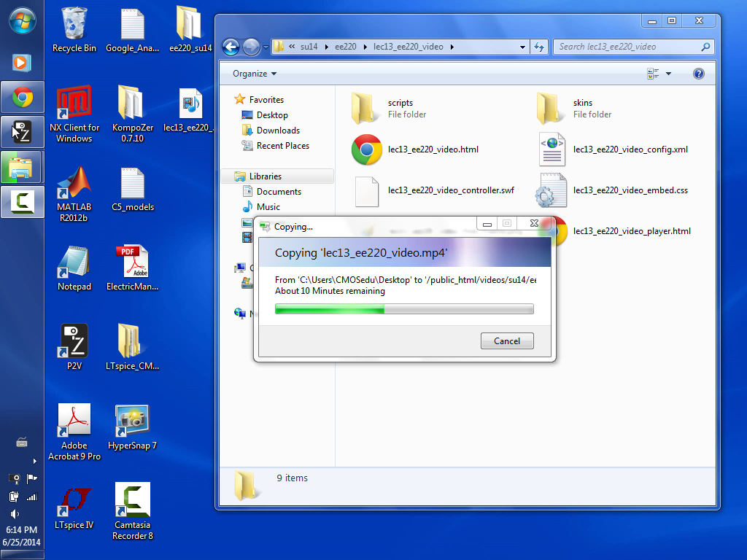Screen dimensions: 747x560
Task: Switch to Chrome in the taskbar
Action: (x=23, y=97)
